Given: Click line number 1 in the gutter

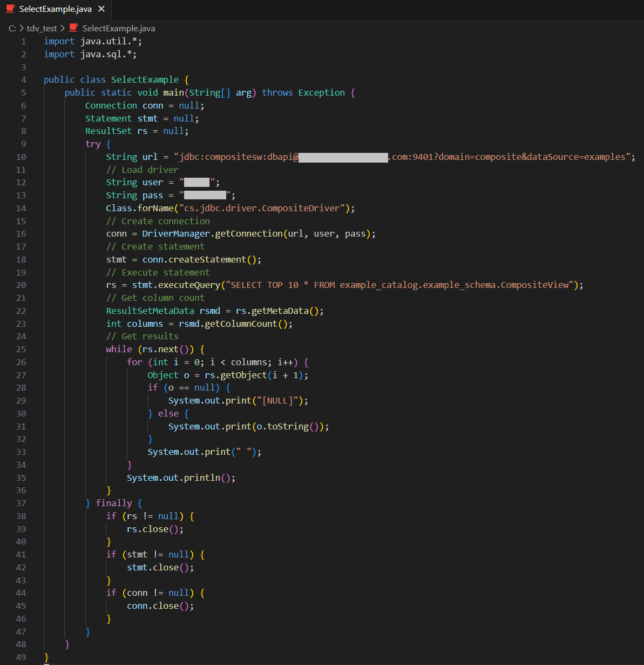Looking at the screenshot, I should tap(23, 41).
